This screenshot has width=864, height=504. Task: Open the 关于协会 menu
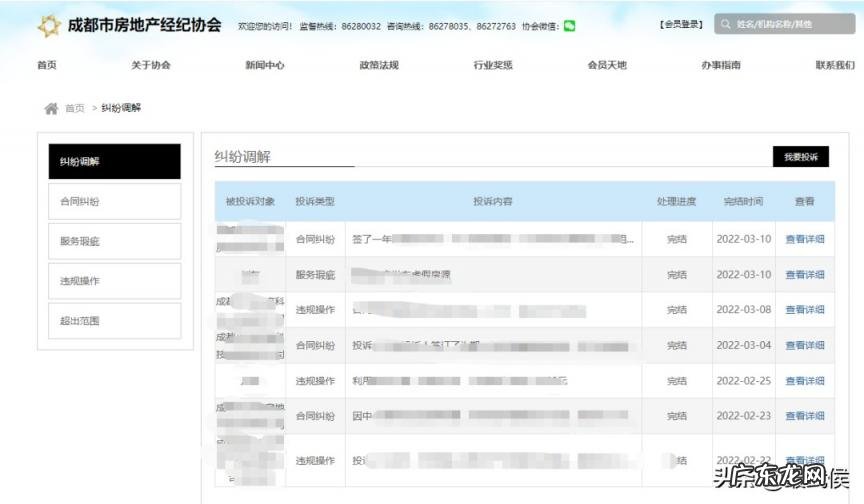point(150,65)
